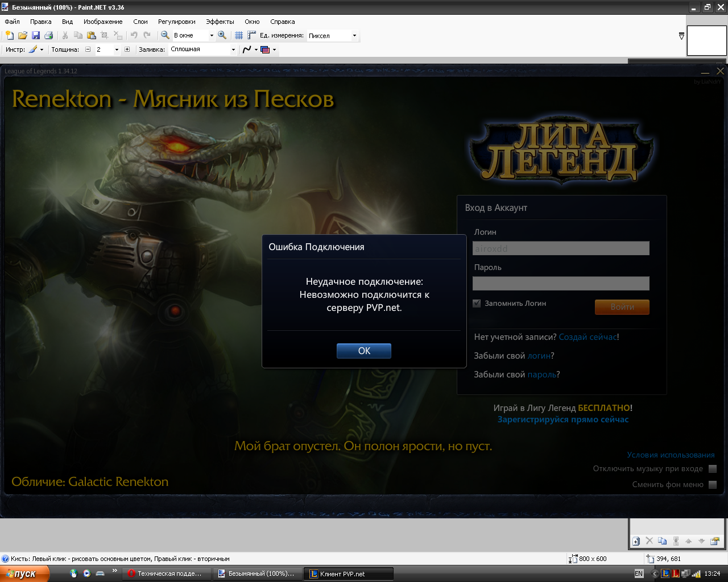The width and height of the screenshot is (728, 582).
Task: Open the Слои menu
Action: pyautogui.click(x=140, y=22)
